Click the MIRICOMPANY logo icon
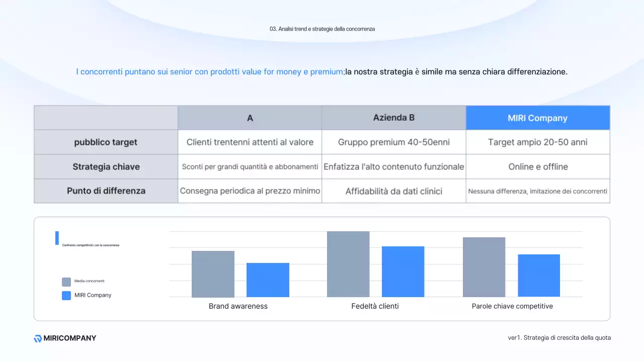The width and height of the screenshot is (644, 362). point(38,338)
